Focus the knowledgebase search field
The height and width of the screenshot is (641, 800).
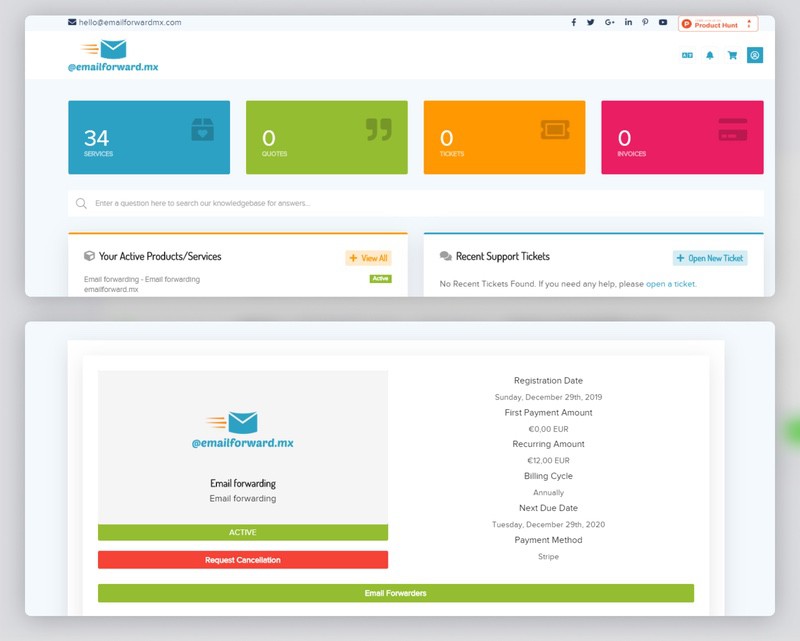(x=416, y=203)
